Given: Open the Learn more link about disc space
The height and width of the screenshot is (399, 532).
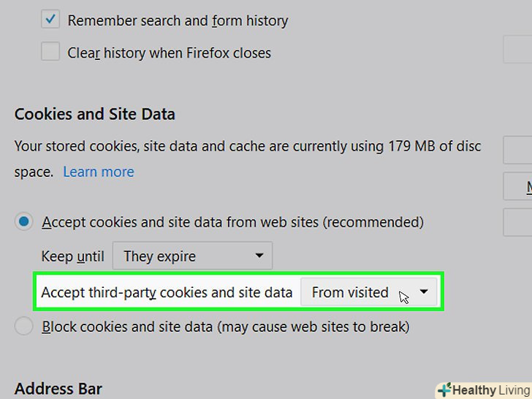Looking at the screenshot, I should coord(99,172).
